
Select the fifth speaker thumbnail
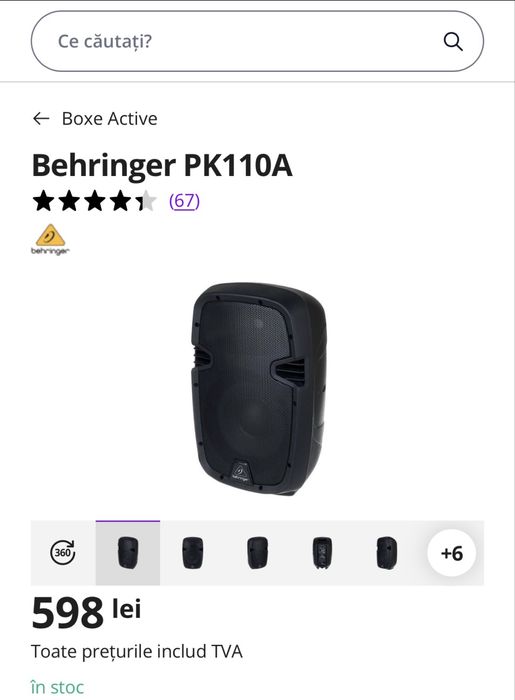click(x=386, y=553)
